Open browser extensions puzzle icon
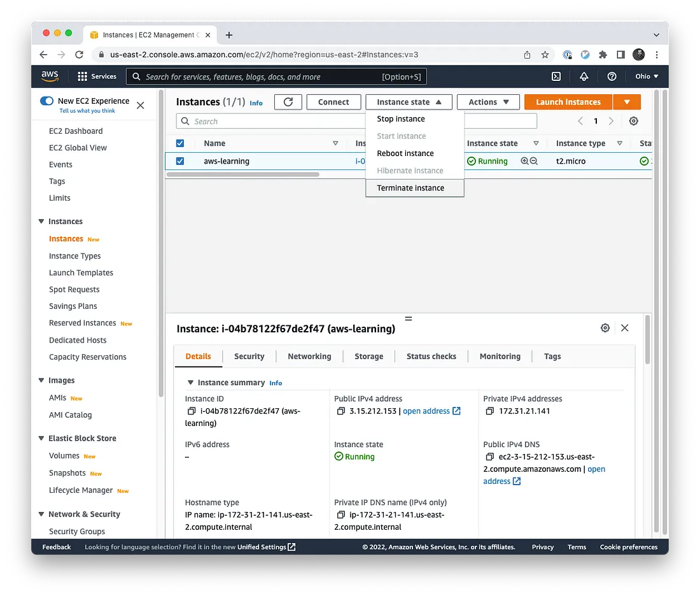Image resolution: width=700 pixels, height=596 pixels. pos(603,55)
